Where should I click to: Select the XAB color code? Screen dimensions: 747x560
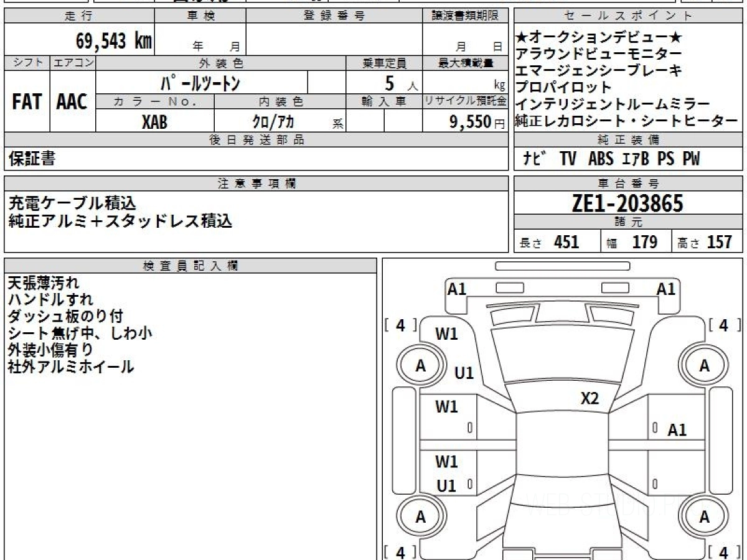[155, 121]
